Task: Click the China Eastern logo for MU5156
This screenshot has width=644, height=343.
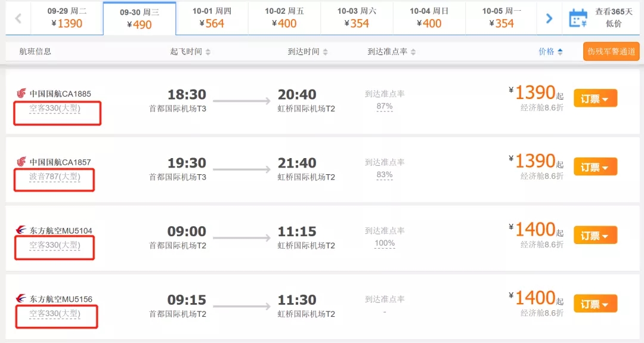Action: click(21, 299)
